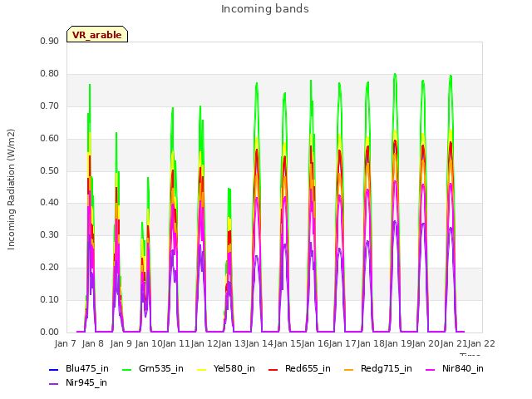The image size is (532, 399).
Task: Click the 0.60 y-axis value
Action: click(50, 139)
